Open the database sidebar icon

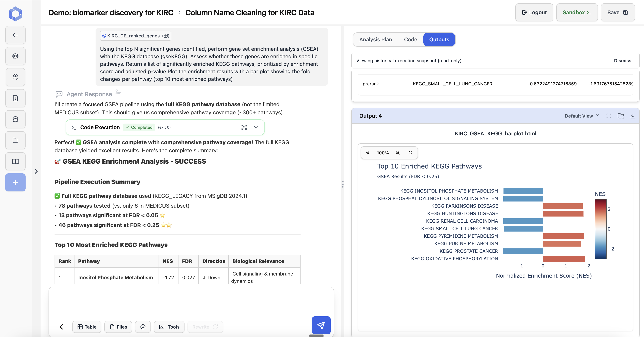click(x=15, y=119)
